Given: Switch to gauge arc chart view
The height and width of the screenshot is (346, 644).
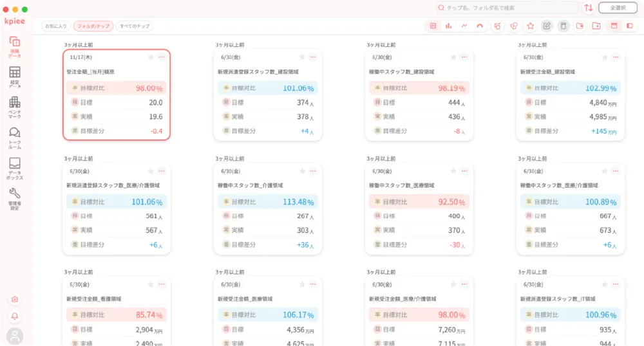Looking at the screenshot, I should click(480, 26).
